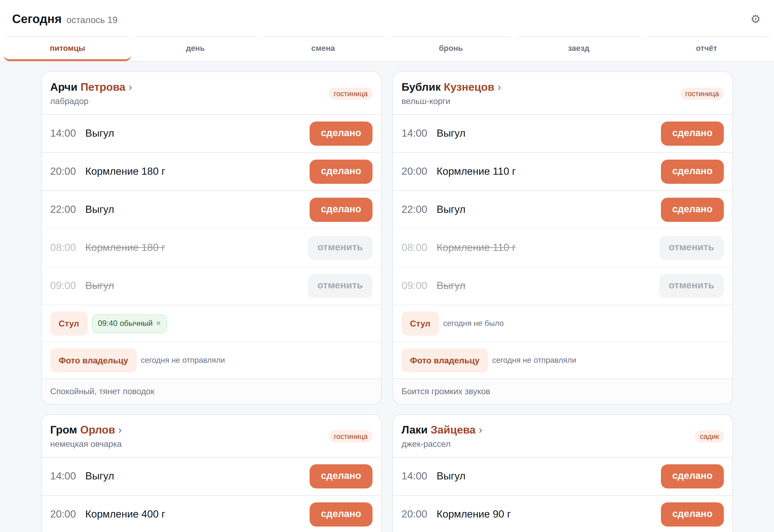Click the гостиница badge on Гром's card
This screenshot has width=774, height=532.
(x=350, y=437)
